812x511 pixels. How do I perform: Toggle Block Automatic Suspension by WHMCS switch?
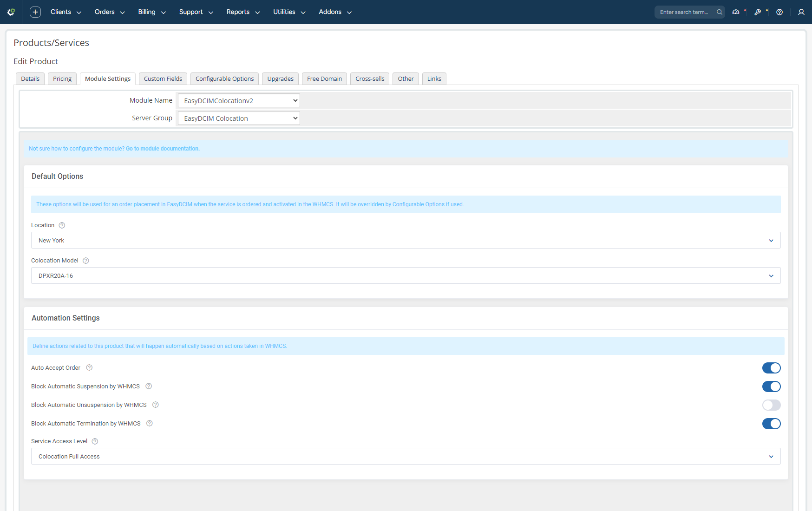pyautogui.click(x=771, y=387)
